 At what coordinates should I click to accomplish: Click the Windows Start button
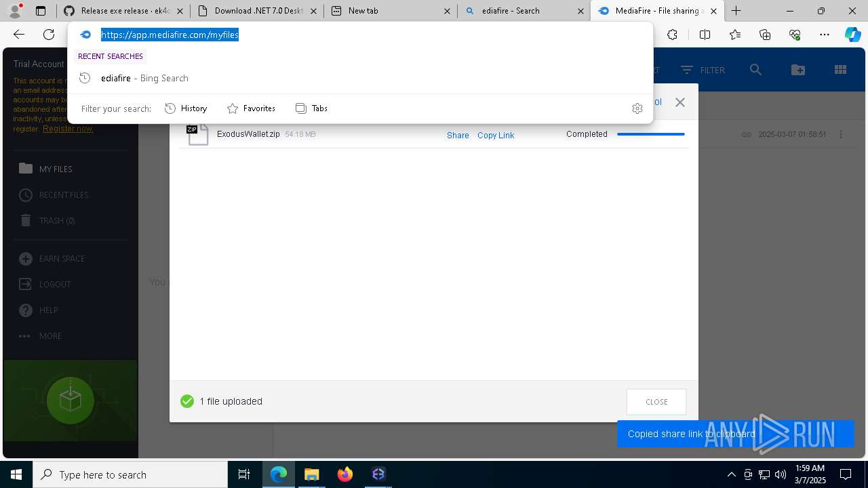tap(16, 474)
